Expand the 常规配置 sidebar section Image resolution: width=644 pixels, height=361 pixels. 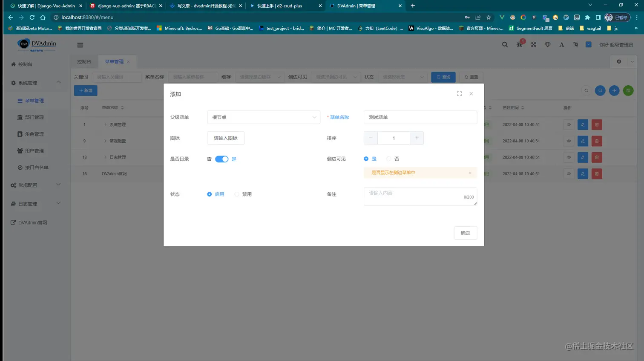(x=29, y=185)
